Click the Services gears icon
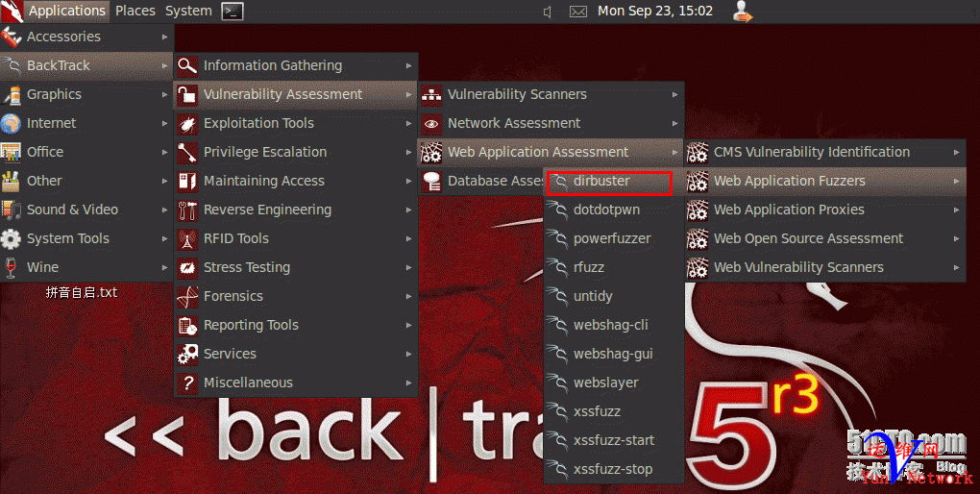Viewport: 980px width, 494px height. coord(187,354)
